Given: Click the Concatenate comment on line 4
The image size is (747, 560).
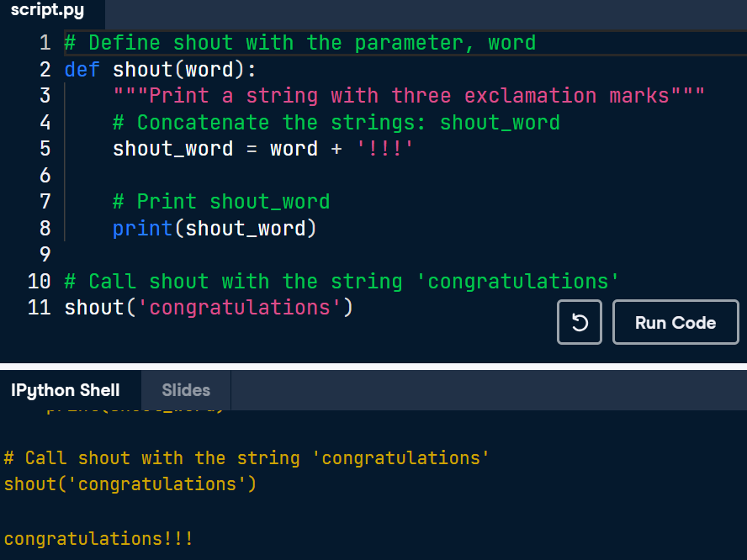Looking at the screenshot, I should tap(336, 123).
